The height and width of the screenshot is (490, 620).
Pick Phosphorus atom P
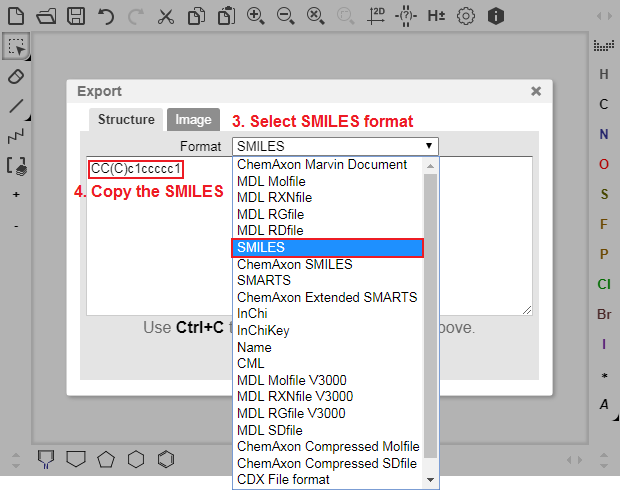[603, 254]
